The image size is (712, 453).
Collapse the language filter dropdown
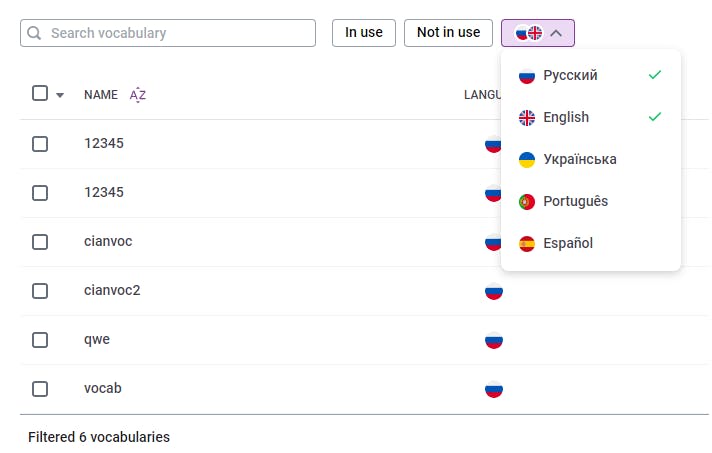(538, 33)
